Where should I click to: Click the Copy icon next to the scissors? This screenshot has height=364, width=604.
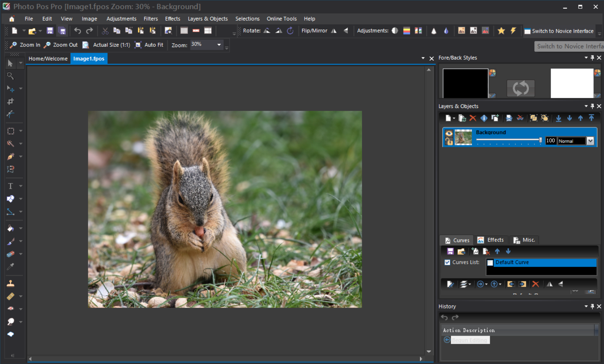click(117, 31)
